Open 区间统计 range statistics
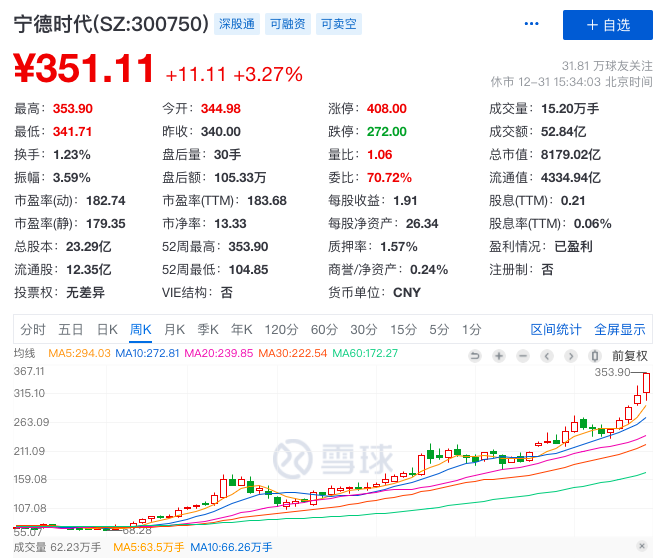This screenshot has height=558, width=668. (556, 329)
